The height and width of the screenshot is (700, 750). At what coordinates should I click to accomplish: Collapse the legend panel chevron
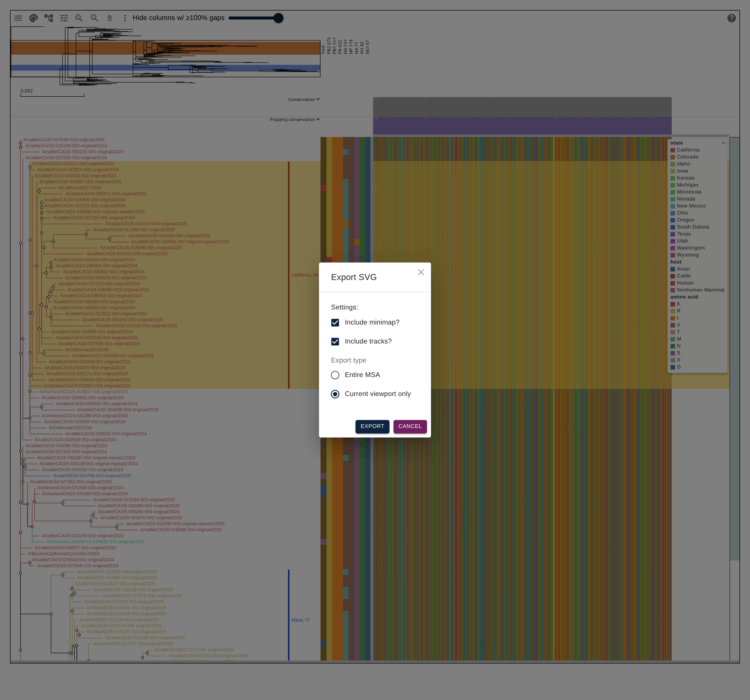(x=723, y=143)
